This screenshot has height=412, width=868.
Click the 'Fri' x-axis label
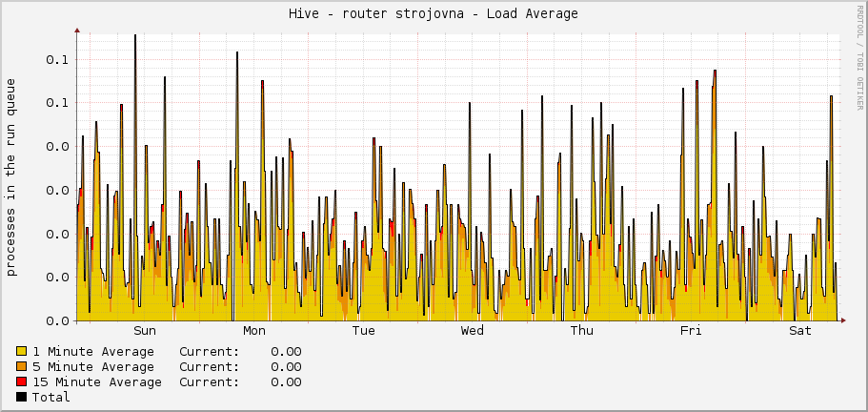(x=691, y=331)
